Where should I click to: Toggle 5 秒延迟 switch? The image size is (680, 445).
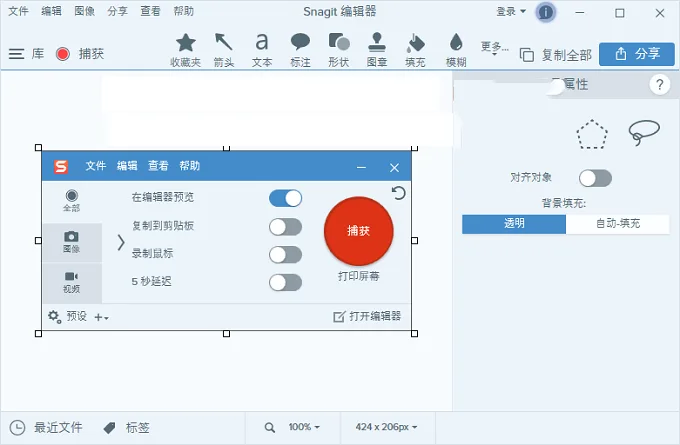coord(285,283)
